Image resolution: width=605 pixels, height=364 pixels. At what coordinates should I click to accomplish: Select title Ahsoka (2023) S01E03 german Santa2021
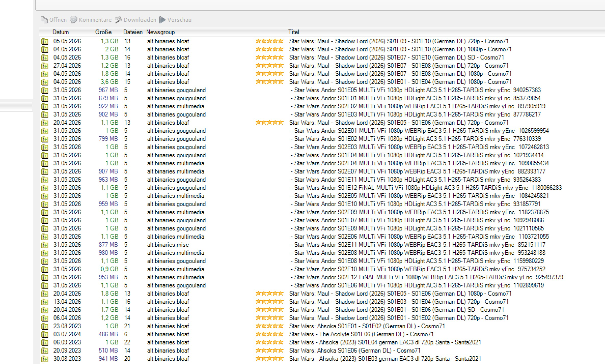pyautogui.click(x=385, y=359)
